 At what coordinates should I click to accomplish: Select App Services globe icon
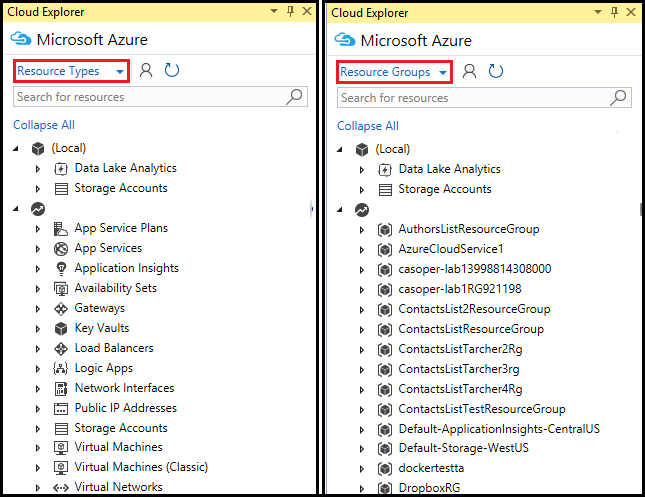coord(61,248)
